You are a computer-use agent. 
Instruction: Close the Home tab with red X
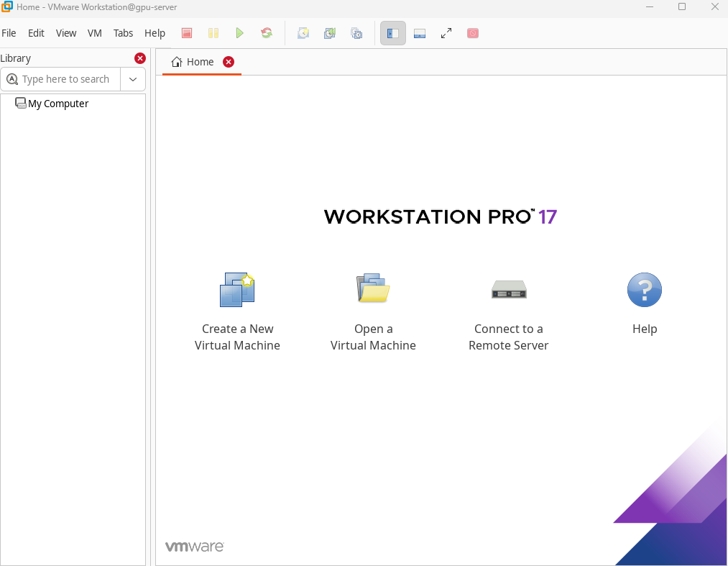(x=229, y=62)
